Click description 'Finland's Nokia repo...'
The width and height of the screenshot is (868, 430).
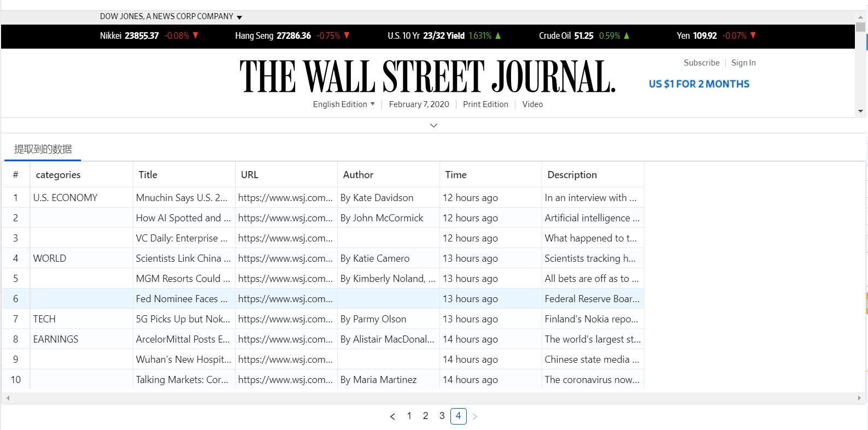pos(591,319)
